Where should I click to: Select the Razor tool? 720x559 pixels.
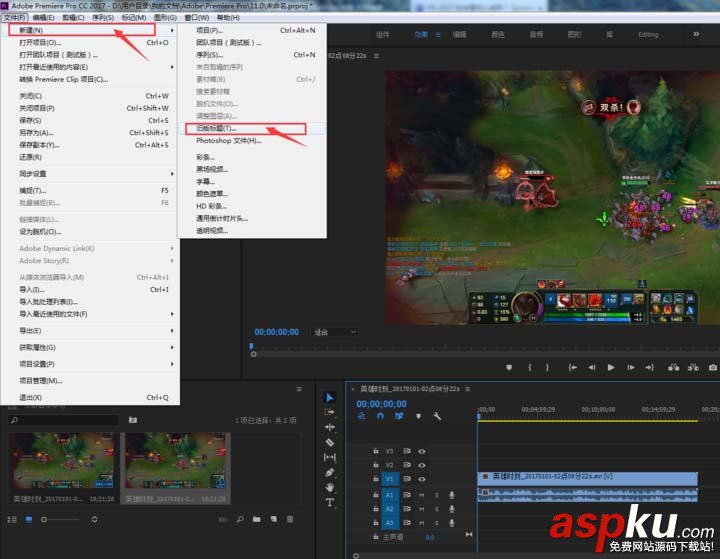click(329, 442)
